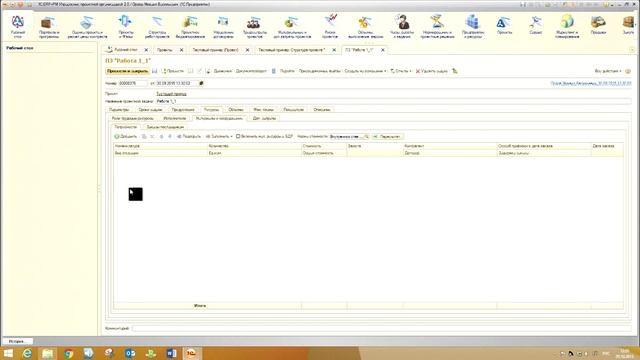Screen dimensions: 640x360
Task: Toggle the checkbox next to Заполнить dropdown
Action: pos(238,136)
